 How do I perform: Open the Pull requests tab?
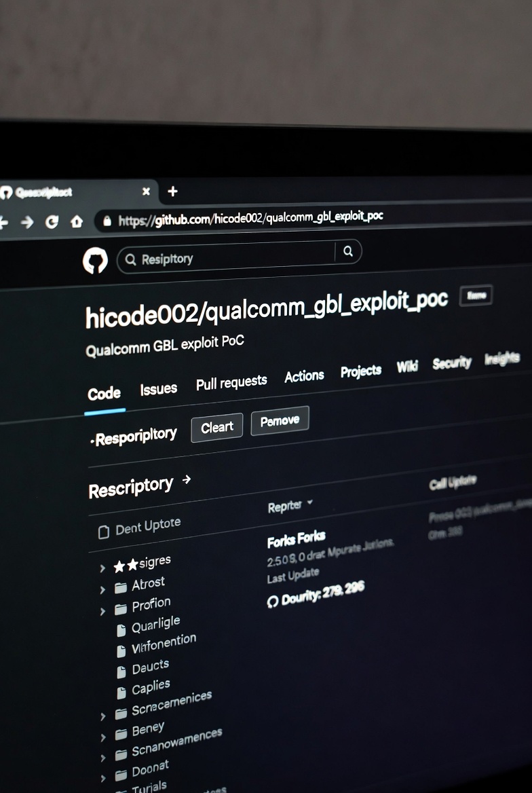[x=231, y=382]
